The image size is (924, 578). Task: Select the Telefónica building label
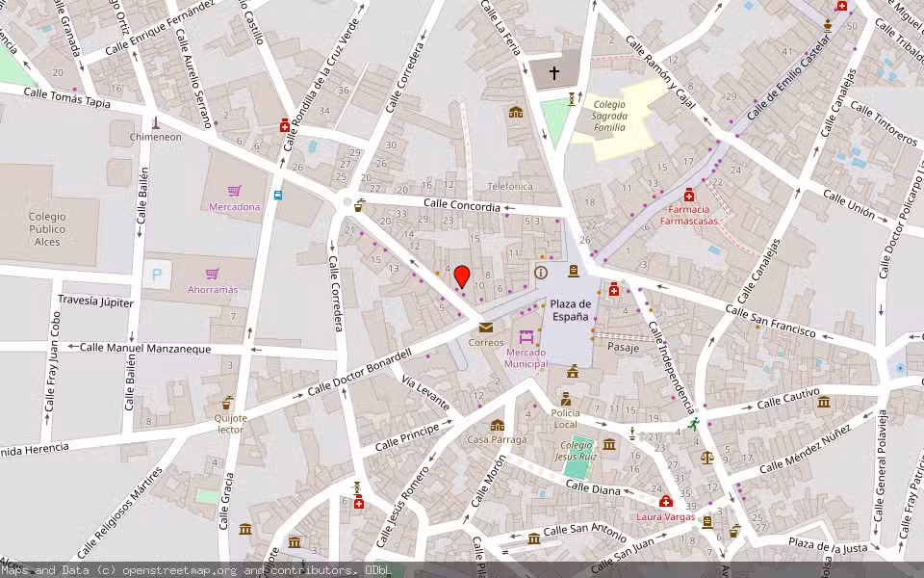click(x=510, y=186)
